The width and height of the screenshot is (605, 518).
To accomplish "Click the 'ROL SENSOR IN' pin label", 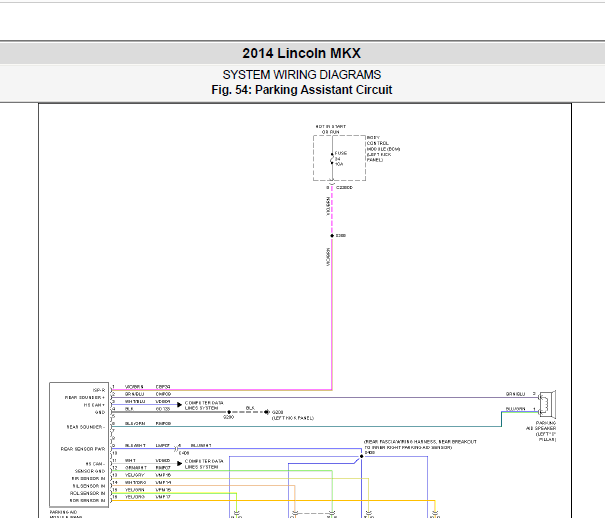I will [x=87, y=493].
